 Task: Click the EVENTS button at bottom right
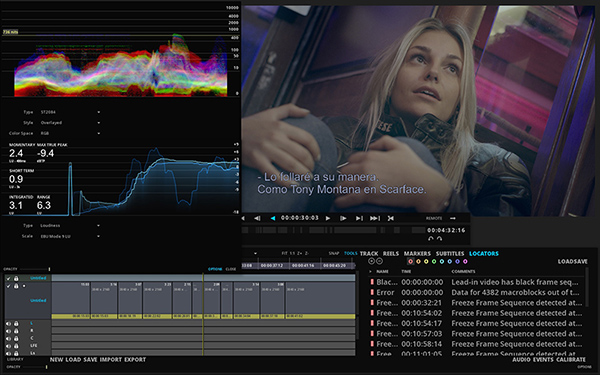tap(543, 360)
